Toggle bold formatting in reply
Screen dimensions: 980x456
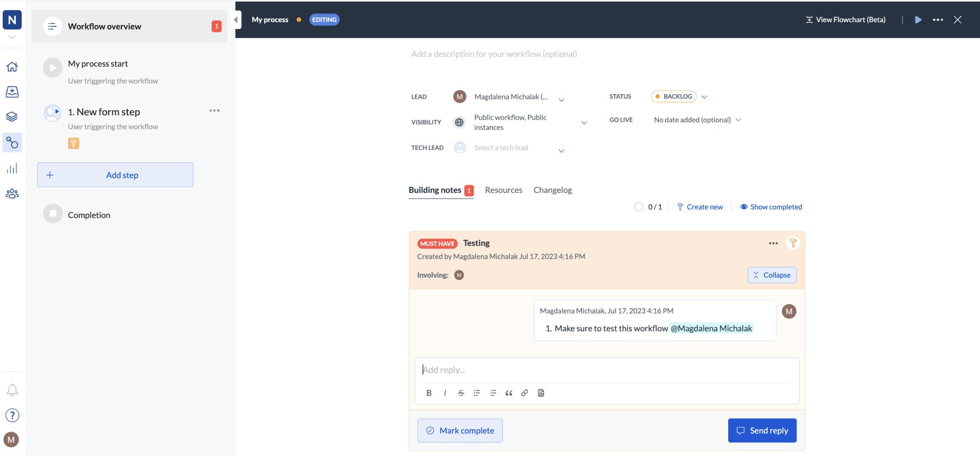429,393
